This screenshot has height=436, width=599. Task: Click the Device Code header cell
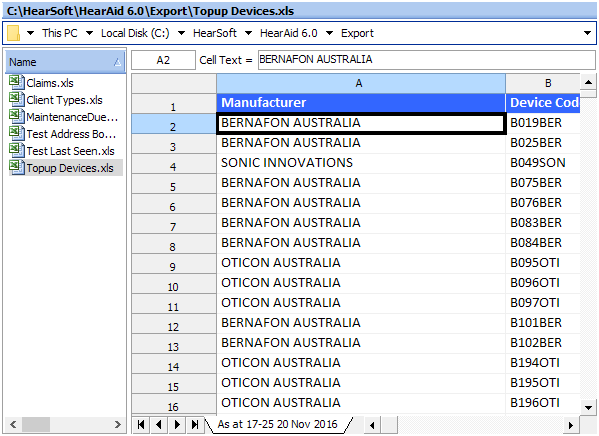coord(543,103)
